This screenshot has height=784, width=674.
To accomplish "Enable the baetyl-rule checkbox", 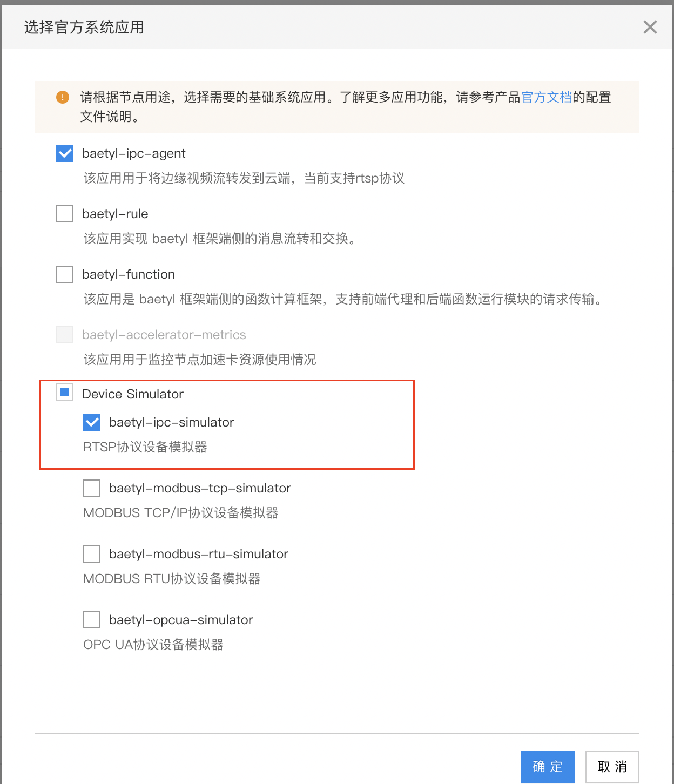I will tap(65, 214).
